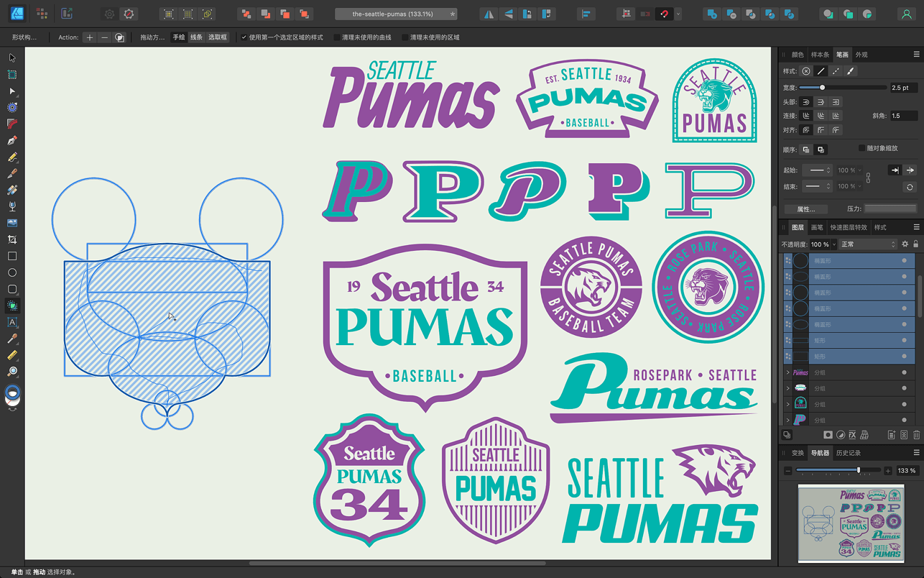The width and height of the screenshot is (924, 578).
Task: Select the Rectangle shape tool
Action: pos(12,256)
